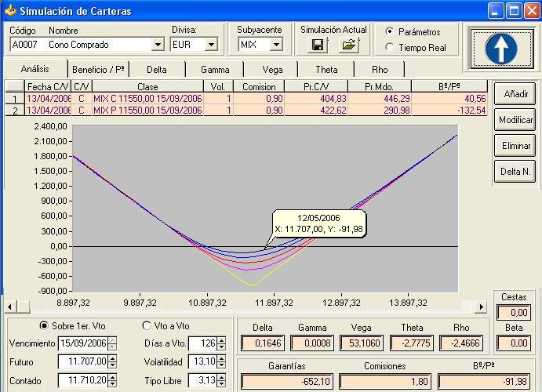Decrease the Contado value stepper
542x392 pixels.
coord(112,383)
